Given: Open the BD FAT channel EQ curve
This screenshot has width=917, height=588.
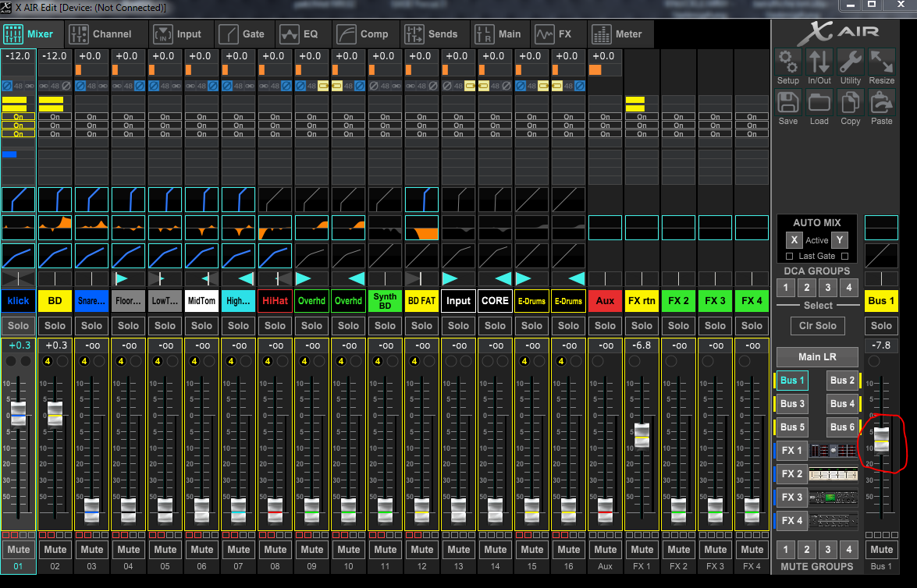Looking at the screenshot, I should coord(421,228).
